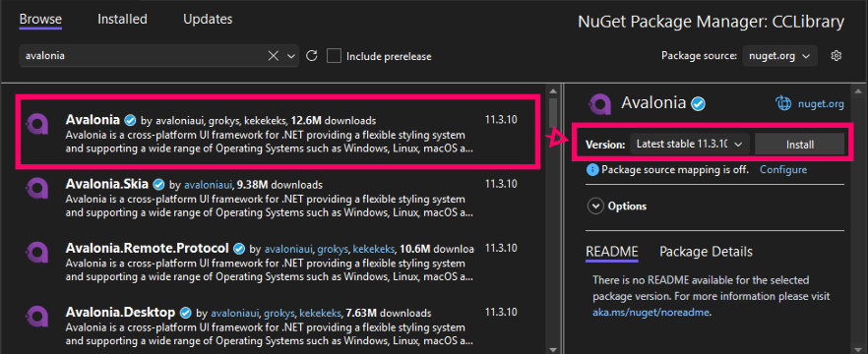The width and height of the screenshot is (868, 354).
Task: Click verified badge next to Avalonia.Skia
Action: [x=158, y=184]
